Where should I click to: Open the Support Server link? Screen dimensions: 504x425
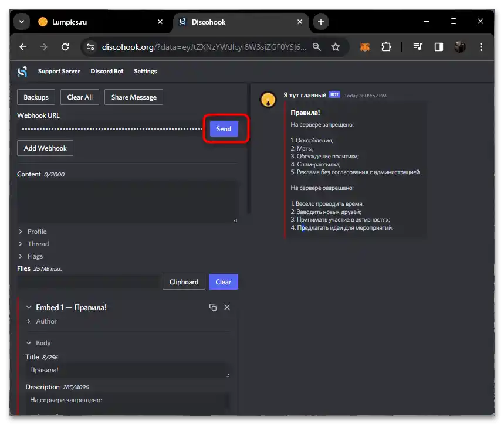tap(59, 72)
